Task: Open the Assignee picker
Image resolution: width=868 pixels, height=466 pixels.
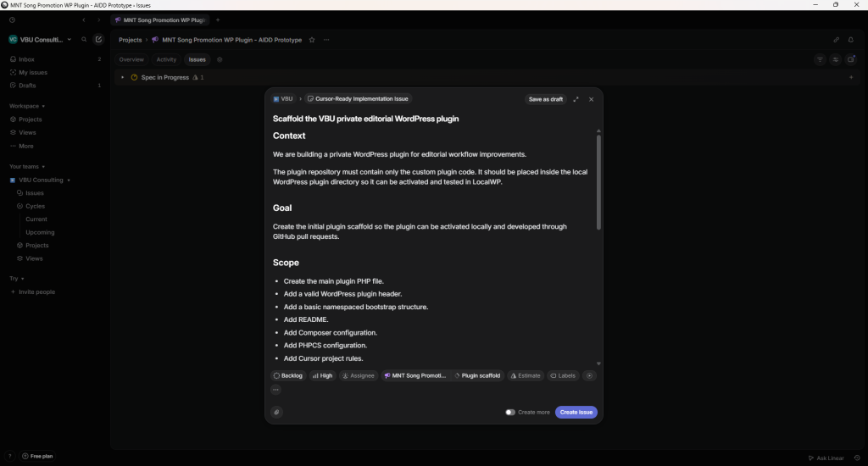Action: click(359, 376)
